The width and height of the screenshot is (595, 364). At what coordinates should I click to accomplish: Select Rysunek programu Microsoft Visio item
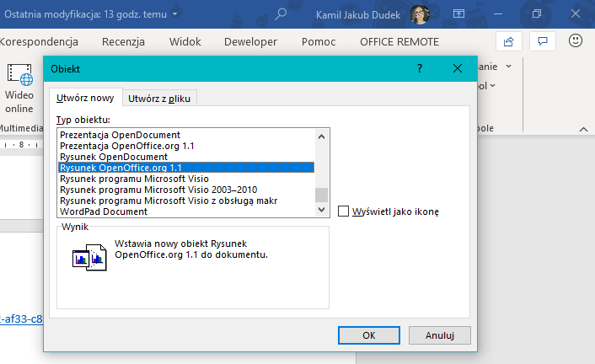186,179
